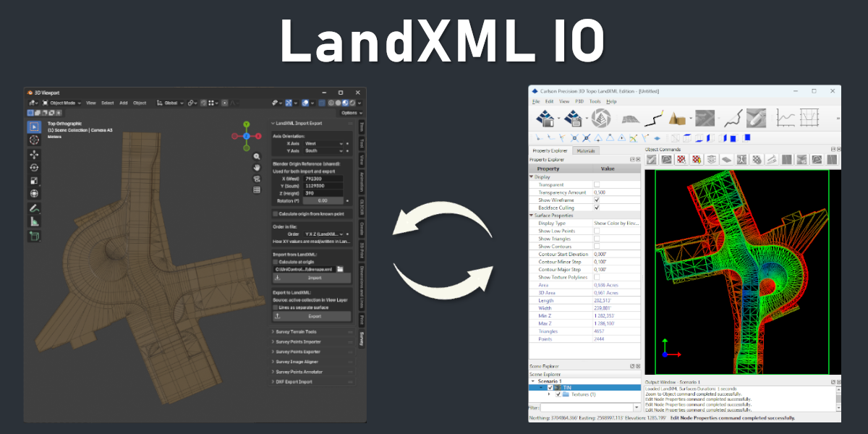The width and height of the screenshot is (868, 434).
Task: Select the Scale tool in Blender toolbar
Action: tap(34, 180)
